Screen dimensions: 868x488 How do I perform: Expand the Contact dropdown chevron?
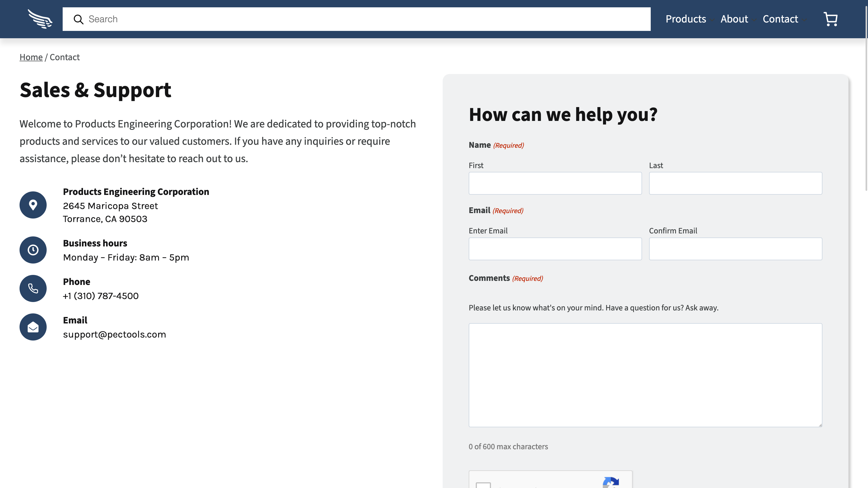pos(805,20)
